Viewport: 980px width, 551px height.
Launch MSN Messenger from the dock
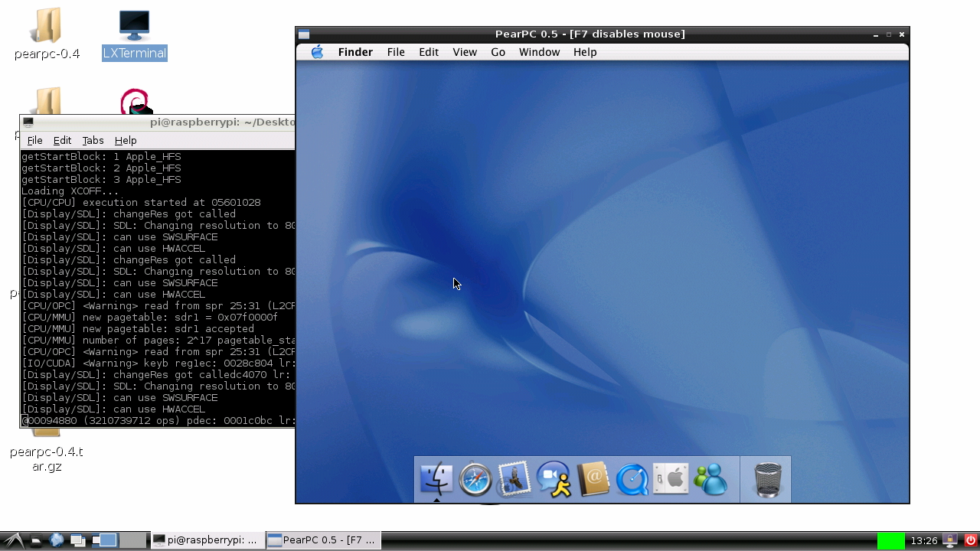pyautogui.click(x=710, y=480)
